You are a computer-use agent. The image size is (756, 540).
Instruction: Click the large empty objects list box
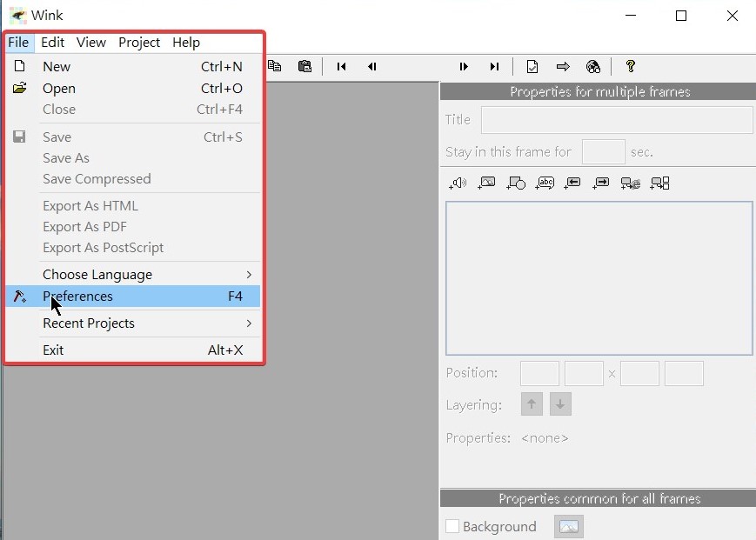coord(599,278)
